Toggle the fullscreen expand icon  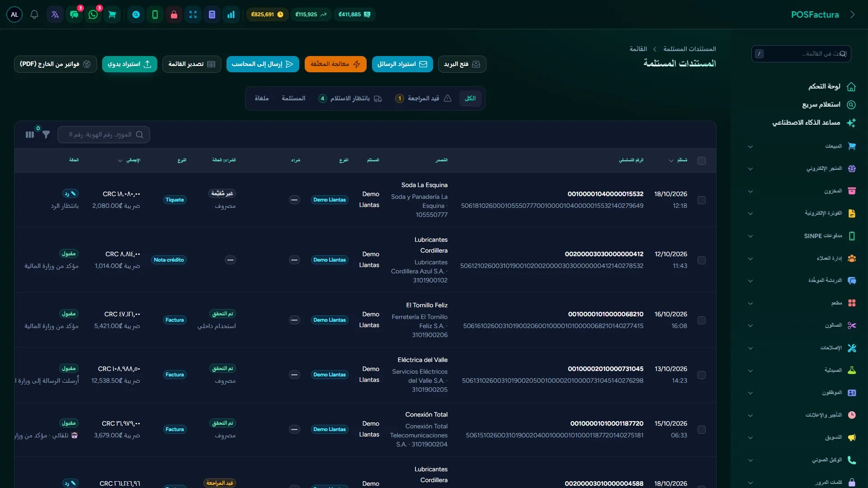pyautogui.click(x=193, y=14)
